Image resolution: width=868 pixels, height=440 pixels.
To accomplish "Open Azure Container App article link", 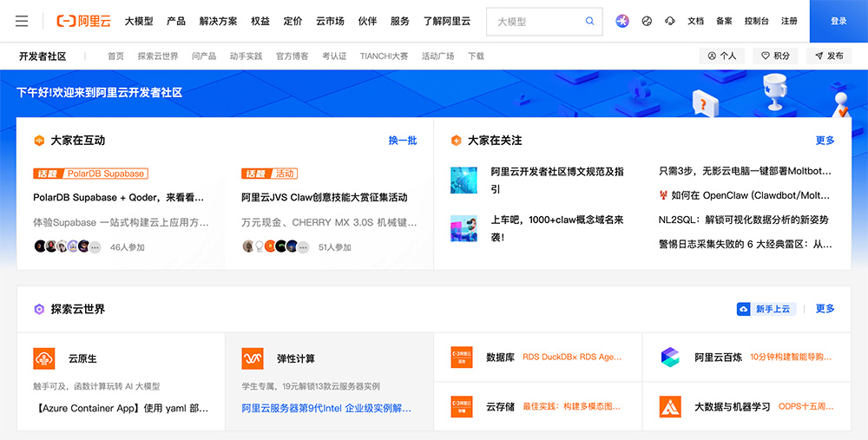I will coord(122,409).
